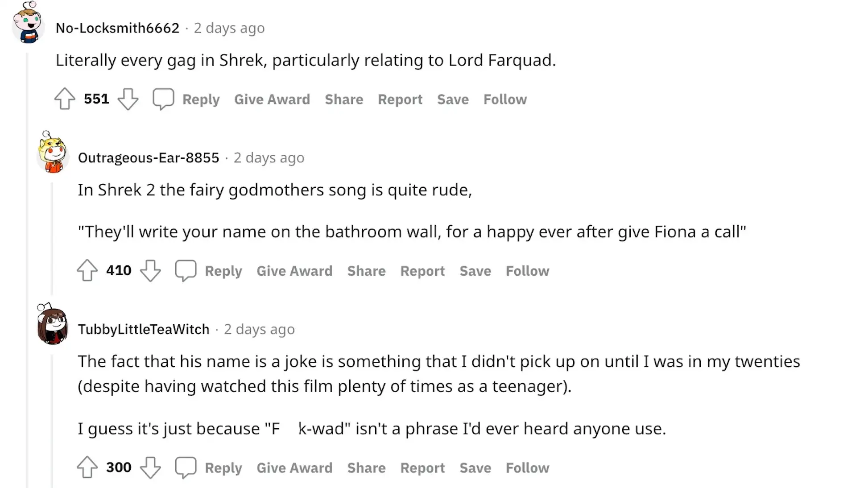This screenshot has width=868, height=488.
Task: Save Outrageous-Ear-8855's comment
Action: 475,270
